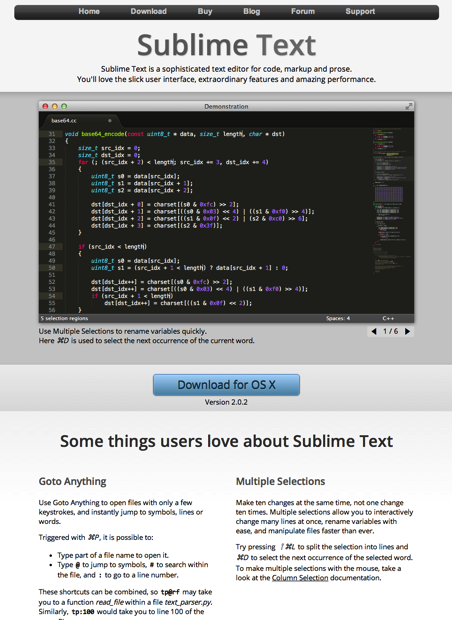Show the next demo slide arrow
452x620 pixels.
(x=407, y=331)
